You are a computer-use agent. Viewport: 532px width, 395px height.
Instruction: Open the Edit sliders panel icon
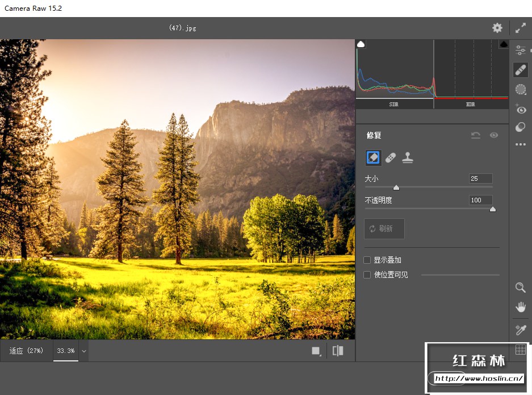[x=521, y=50]
